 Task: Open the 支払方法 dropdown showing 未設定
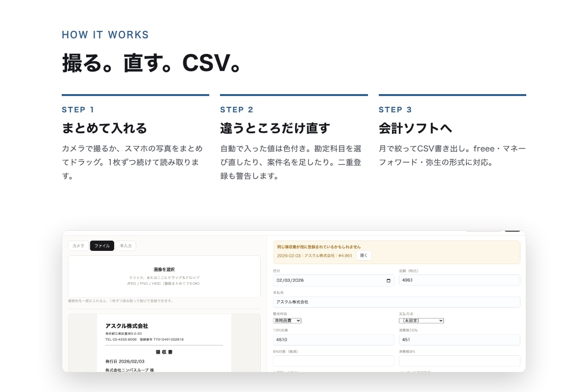(421, 320)
